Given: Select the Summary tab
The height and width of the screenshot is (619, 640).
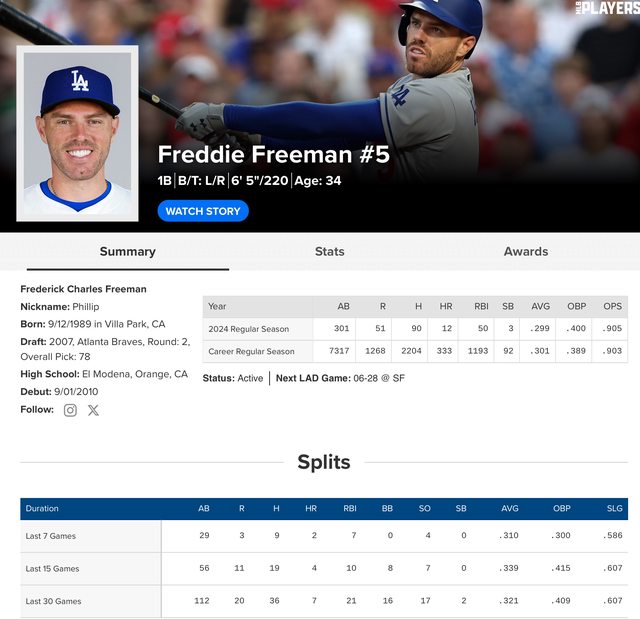Looking at the screenshot, I should [127, 252].
